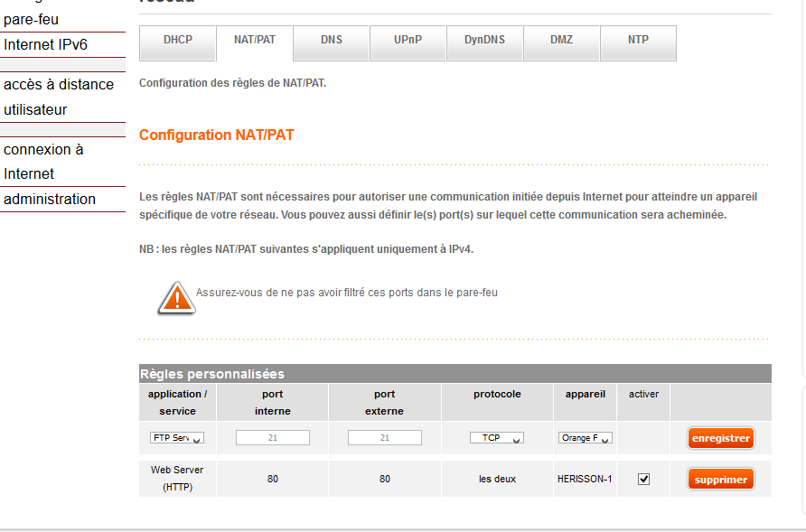Click the port interne field containing 21

272,437
